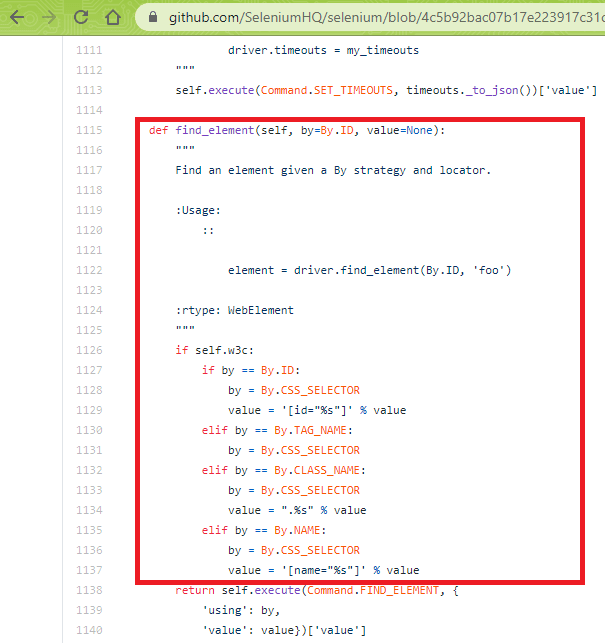Click line number 1111
Image resolution: width=605 pixels, height=643 pixels.
coord(89,50)
